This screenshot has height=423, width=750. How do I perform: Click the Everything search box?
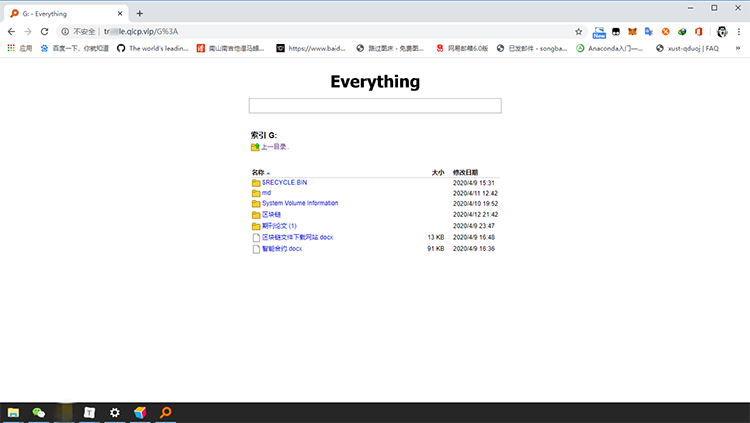pyautogui.click(x=374, y=106)
